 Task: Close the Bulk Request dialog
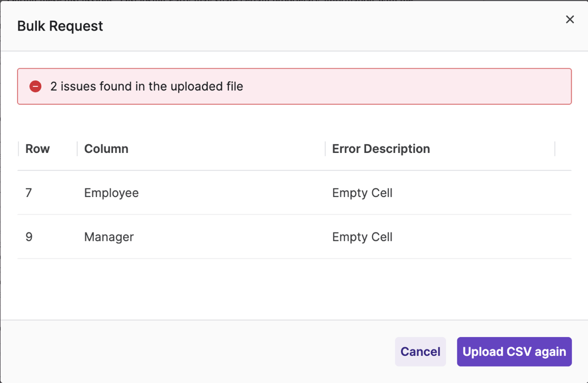[x=569, y=19]
